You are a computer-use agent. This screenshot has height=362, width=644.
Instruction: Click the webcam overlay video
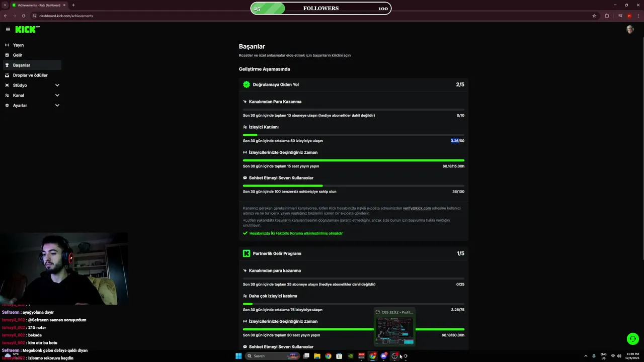tap(64, 268)
